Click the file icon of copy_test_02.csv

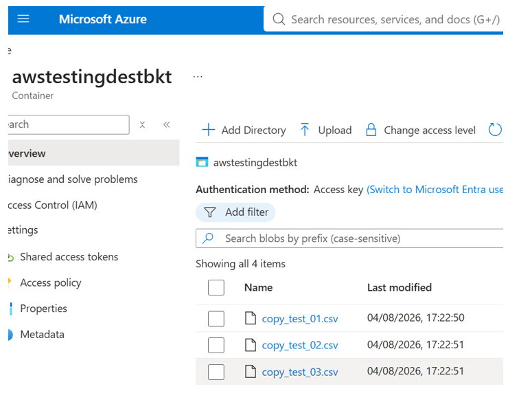click(251, 344)
